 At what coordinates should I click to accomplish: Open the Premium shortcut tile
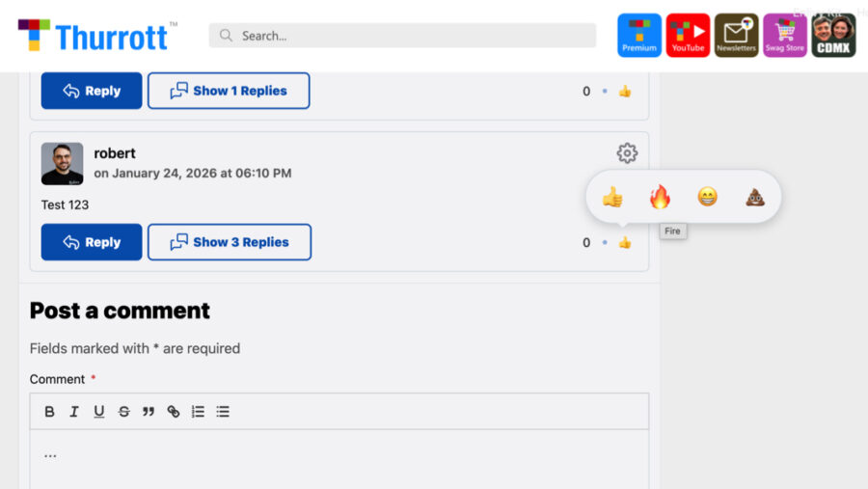click(x=639, y=36)
